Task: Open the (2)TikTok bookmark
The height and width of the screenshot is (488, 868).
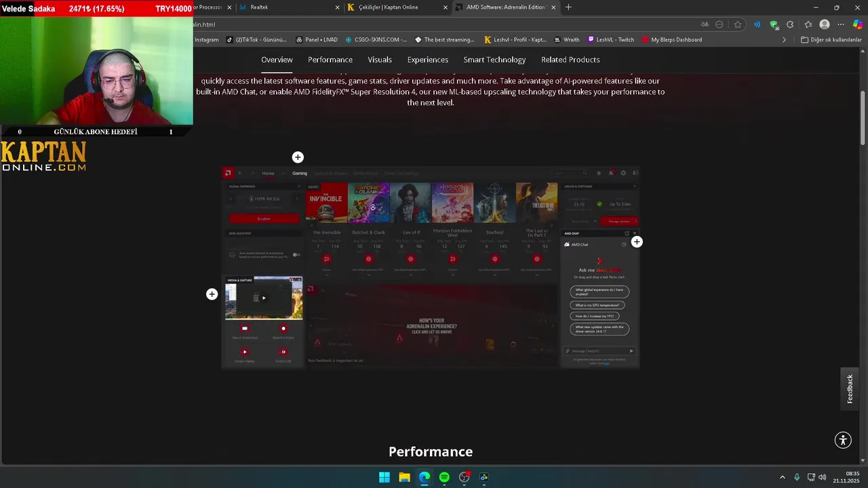Action: pos(256,40)
